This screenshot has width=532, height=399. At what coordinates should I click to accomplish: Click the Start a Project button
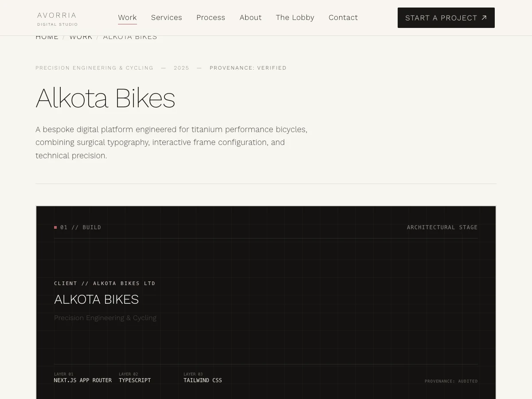point(446,18)
